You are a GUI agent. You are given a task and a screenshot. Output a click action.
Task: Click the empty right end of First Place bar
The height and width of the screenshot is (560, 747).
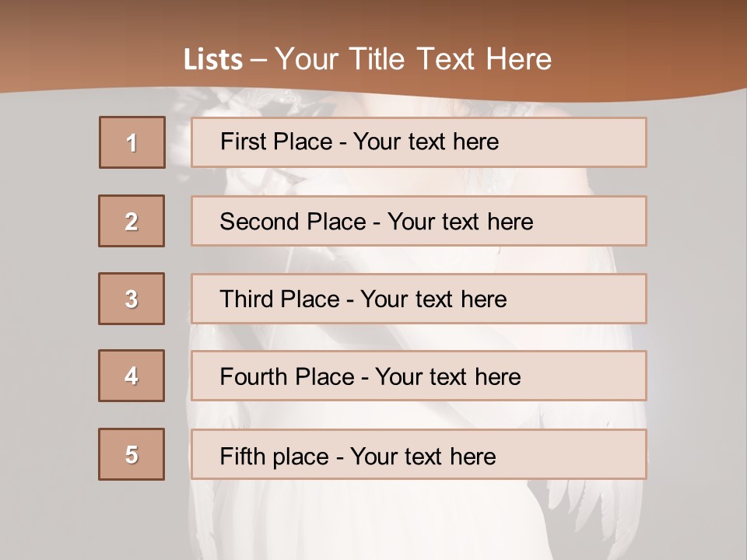[591, 142]
